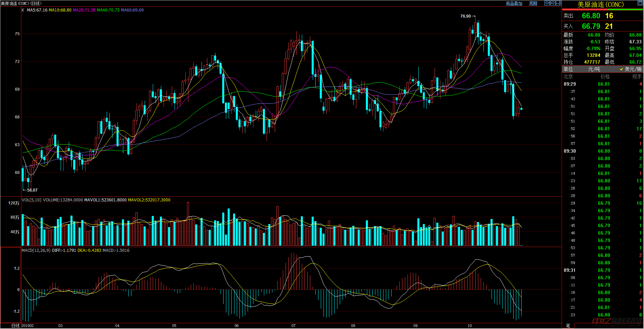Open the 商品叠加 overlay link
This screenshot has height=329, width=644.
coord(514,3)
